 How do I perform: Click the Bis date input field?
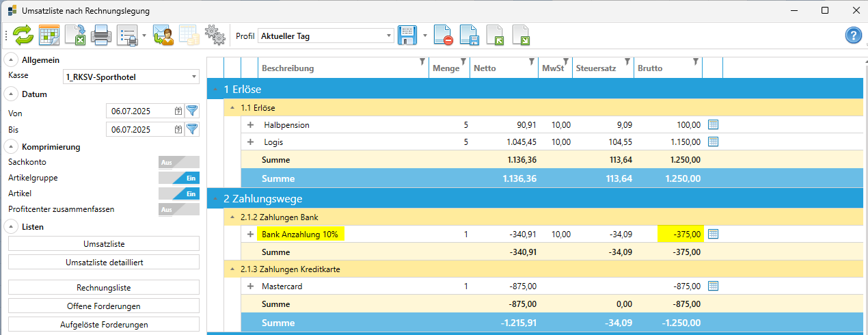coord(139,129)
